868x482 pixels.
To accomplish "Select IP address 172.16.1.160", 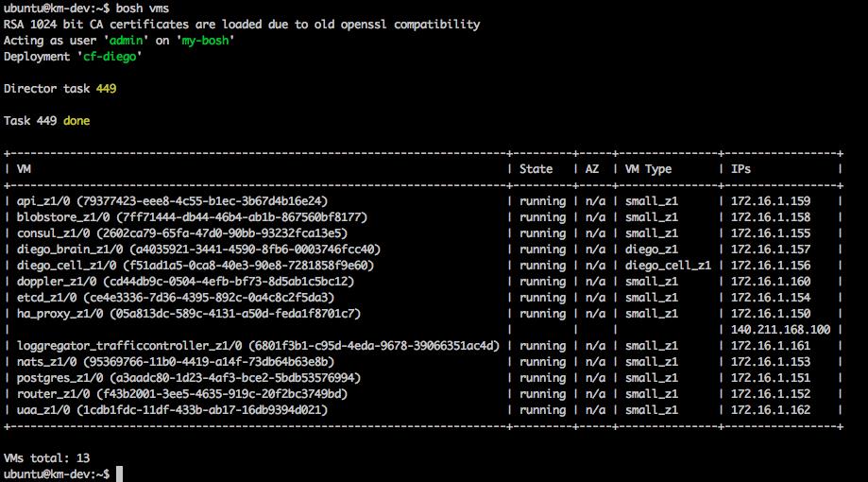I will [771, 282].
